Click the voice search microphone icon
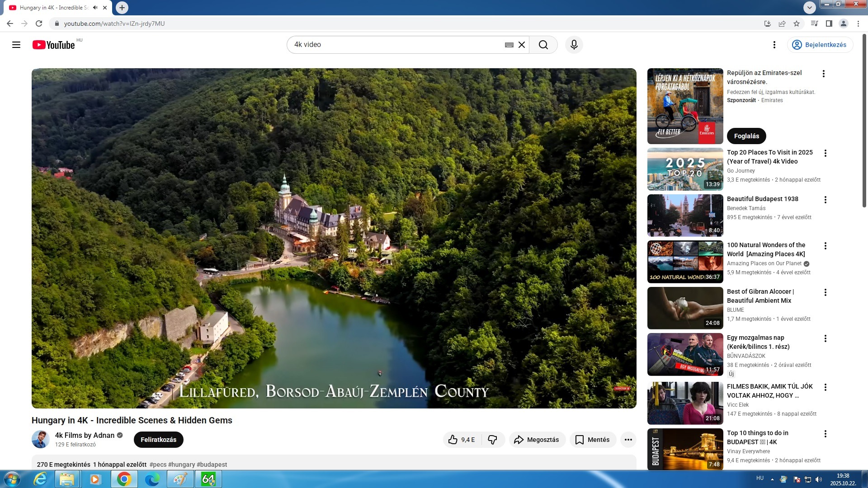This screenshot has width=868, height=488. click(574, 45)
